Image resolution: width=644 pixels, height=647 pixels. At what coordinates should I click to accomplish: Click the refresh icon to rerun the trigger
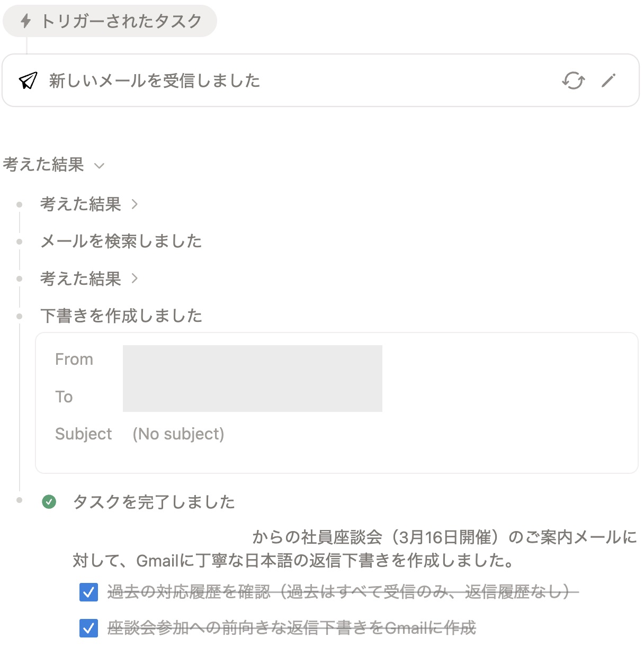[574, 81]
